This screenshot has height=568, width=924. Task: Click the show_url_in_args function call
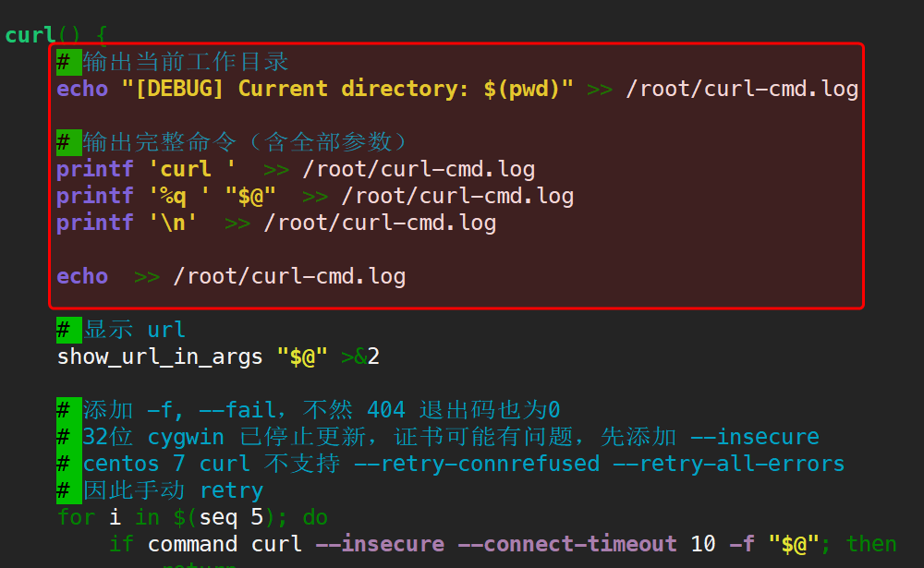point(160,357)
